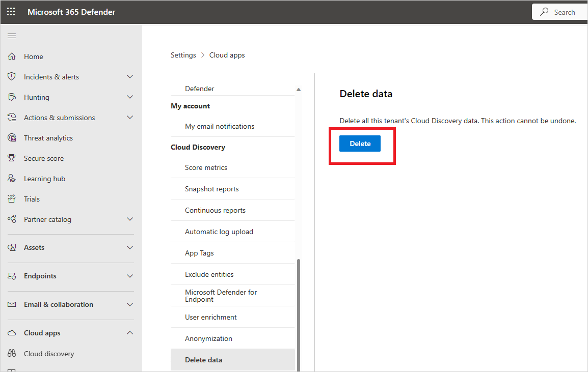The width and height of the screenshot is (588, 372).
Task: Open Threat analytics icon
Action: [12, 138]
